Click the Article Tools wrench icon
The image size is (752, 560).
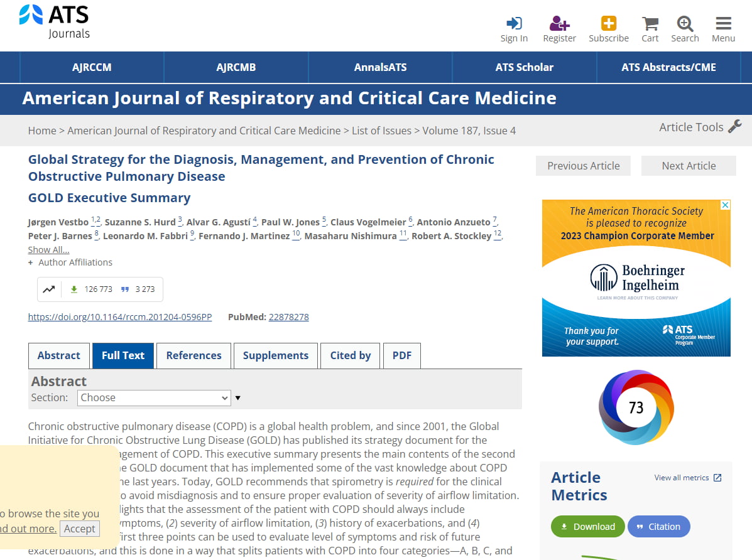point(734,126)
